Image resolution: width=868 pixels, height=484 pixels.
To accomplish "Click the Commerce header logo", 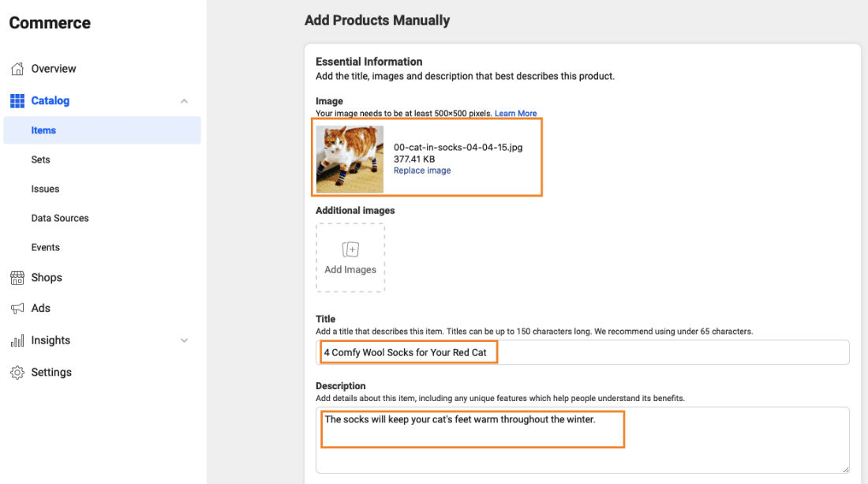I will [x=50, y=22].
